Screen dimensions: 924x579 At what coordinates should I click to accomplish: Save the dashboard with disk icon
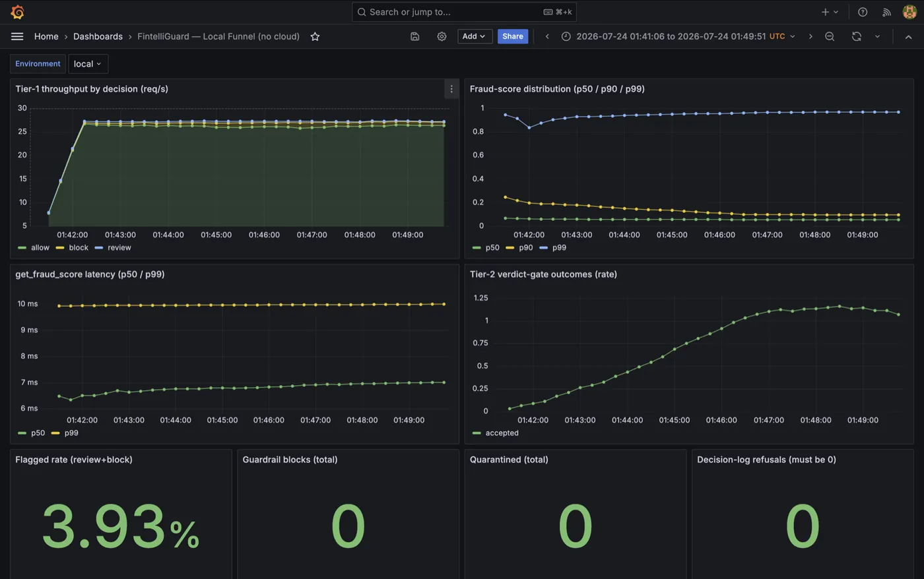tap(414, 36)
